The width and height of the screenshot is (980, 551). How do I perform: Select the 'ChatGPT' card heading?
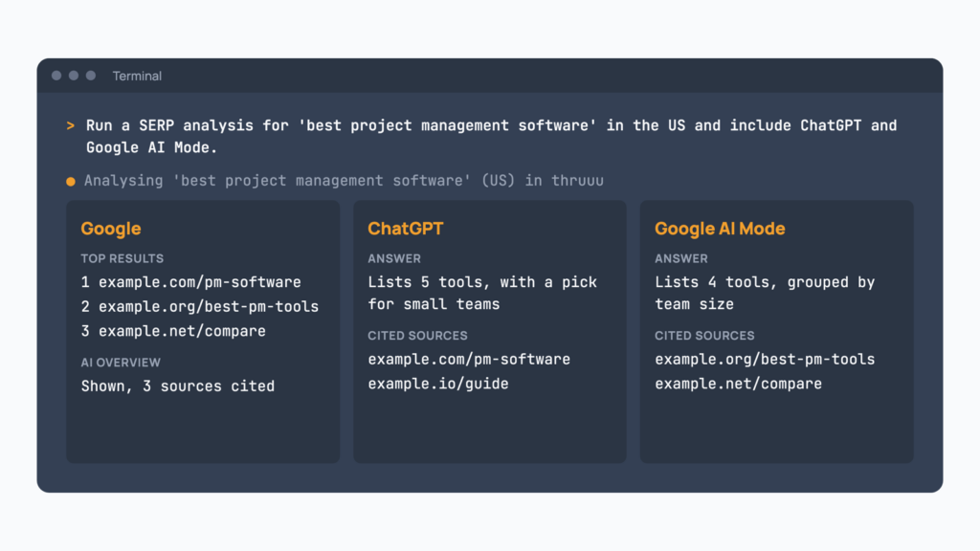pyautogui.click(x=405, y=229)
